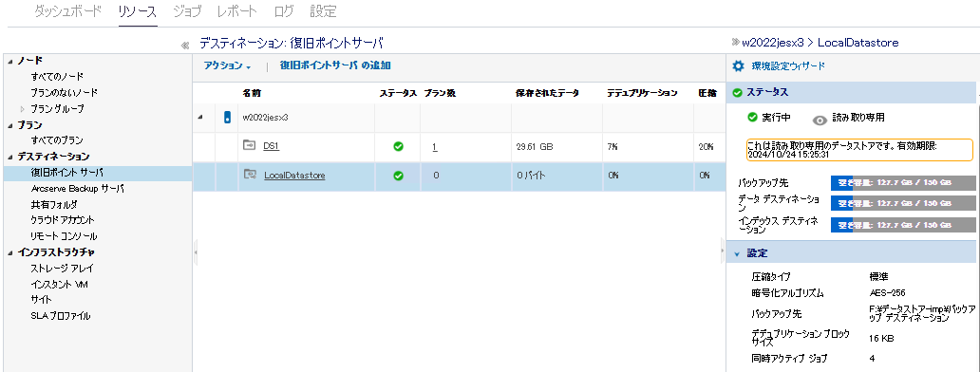Screen dimensions: 980x372
Task: Click the green status check for DS1
Action: (x=398, y=147)
